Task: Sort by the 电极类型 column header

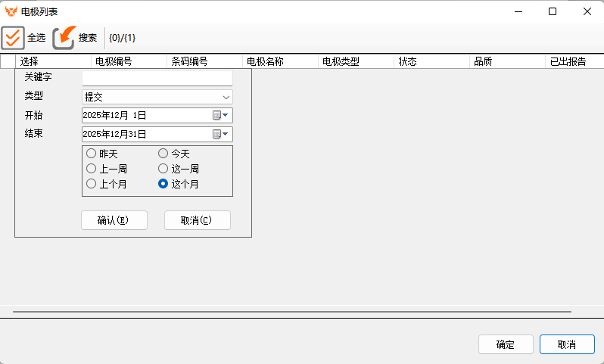Action: (356, 61)
